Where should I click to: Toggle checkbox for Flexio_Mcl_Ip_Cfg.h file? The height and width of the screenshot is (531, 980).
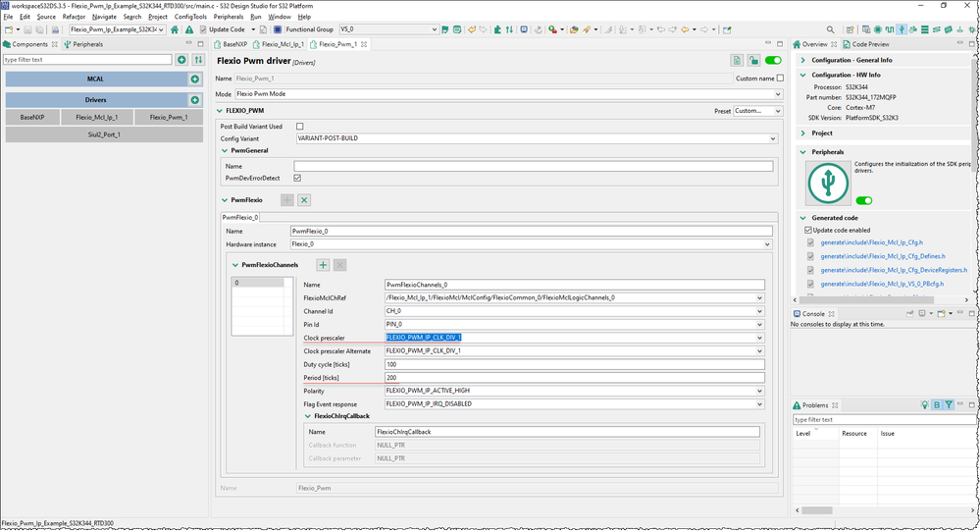tap(810, 242)
